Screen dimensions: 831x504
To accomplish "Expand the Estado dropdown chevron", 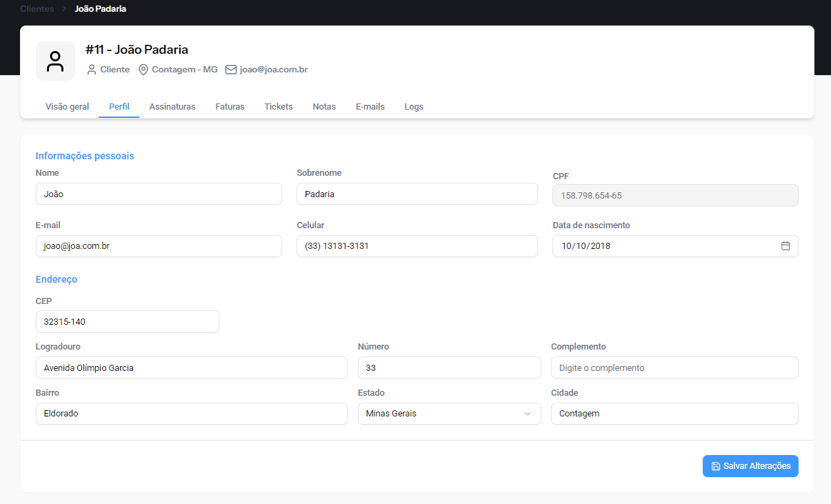I will (x=528, y=414).
